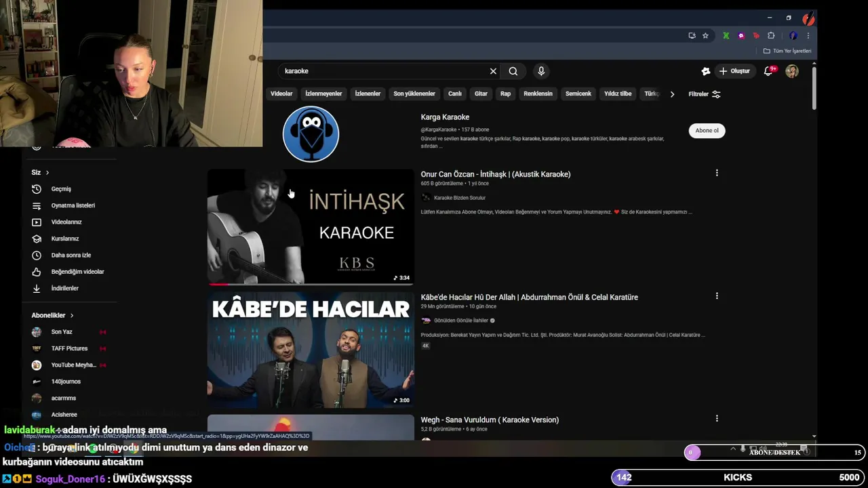The width and height of the screenshot is (868, 488).
Task: Open the YouTube account avatar menu
Action: click(x=792, y=71)
